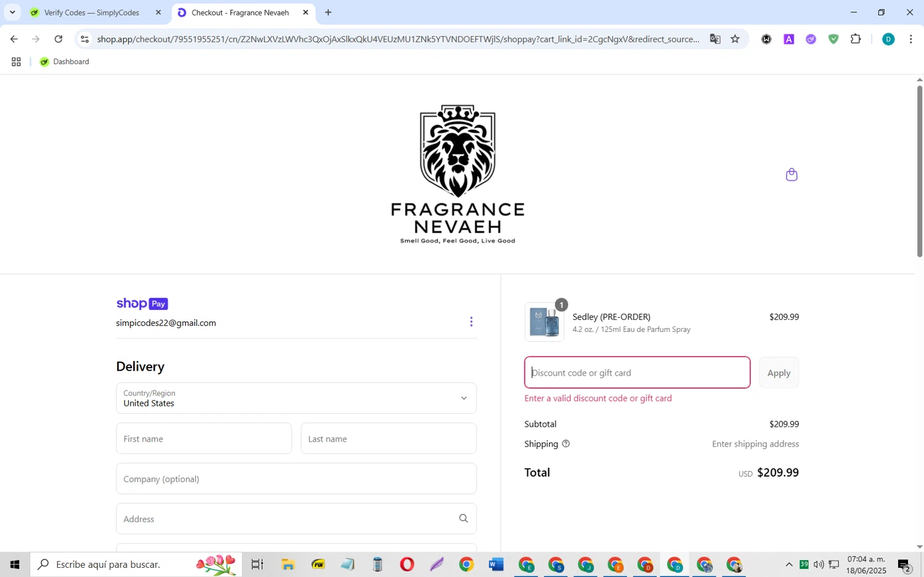Click the Sedley (PRE-ORDER) product name
The width and height of the screenshot is (924, 577).
click(x=611, y=317)
